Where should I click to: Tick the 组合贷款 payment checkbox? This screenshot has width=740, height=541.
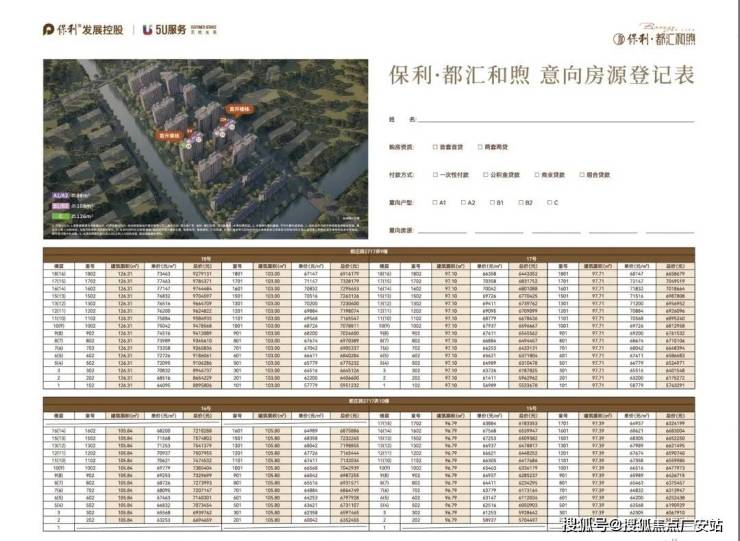tap(582, 175)
